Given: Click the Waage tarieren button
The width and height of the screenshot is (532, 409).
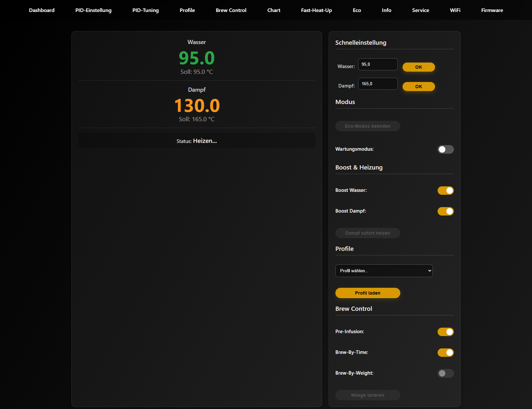Looking at the screenshot, I should pos(368,395).
